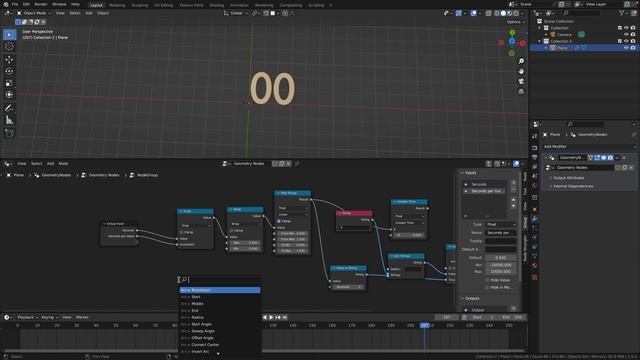This screenshot has height=360, width=640.
Task: Hide the Plane object in outliner
Action: pos(626,48)
